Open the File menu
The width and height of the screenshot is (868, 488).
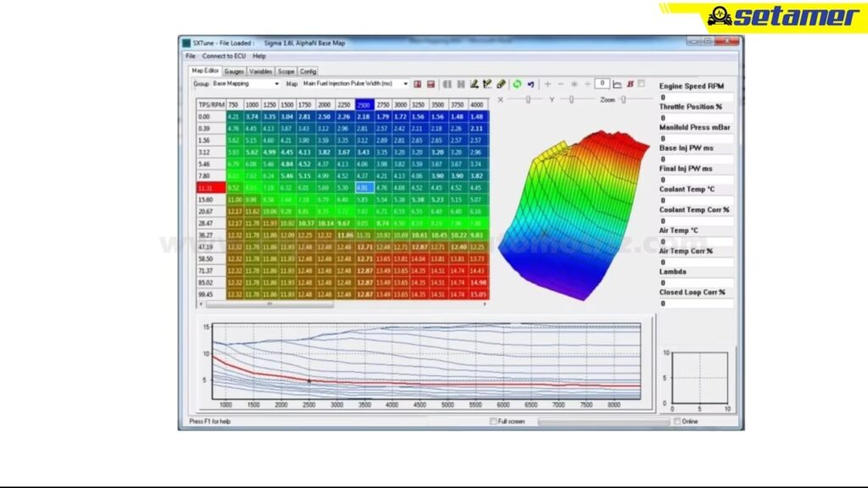click(191, 56)
